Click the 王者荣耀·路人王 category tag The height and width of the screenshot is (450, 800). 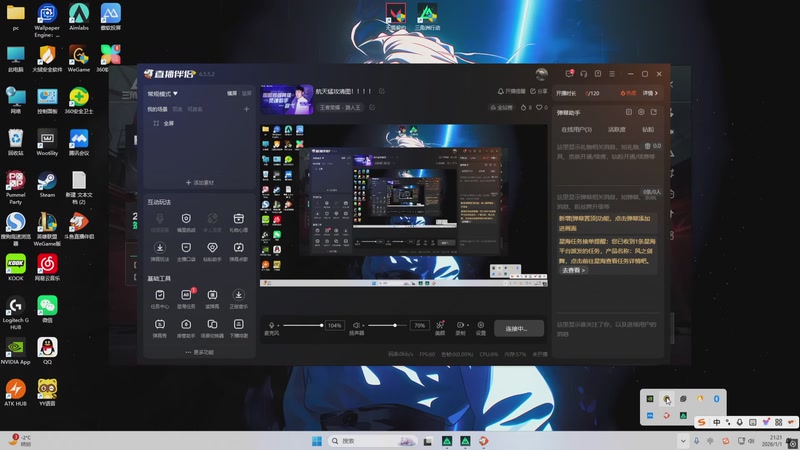pos(340,108)
